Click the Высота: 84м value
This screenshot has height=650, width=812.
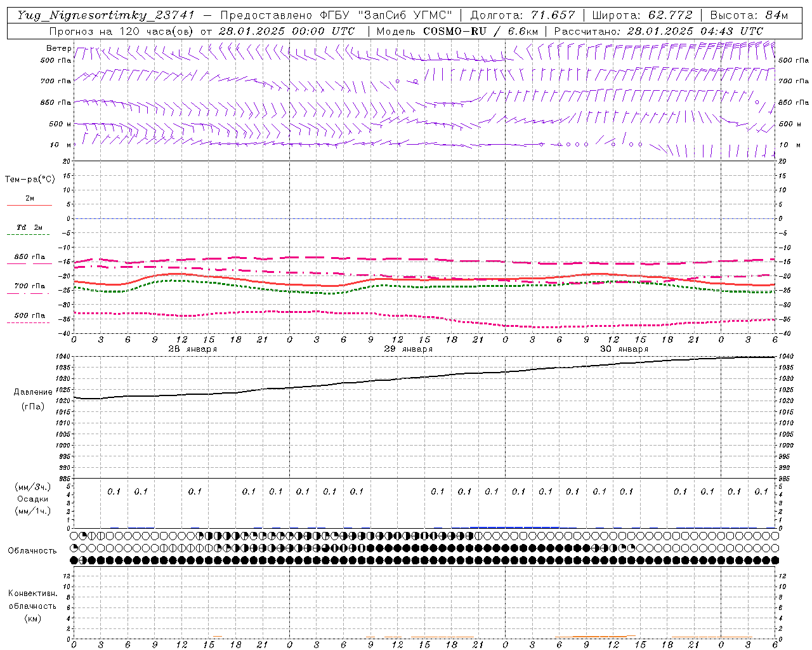(x=749, y=16)
